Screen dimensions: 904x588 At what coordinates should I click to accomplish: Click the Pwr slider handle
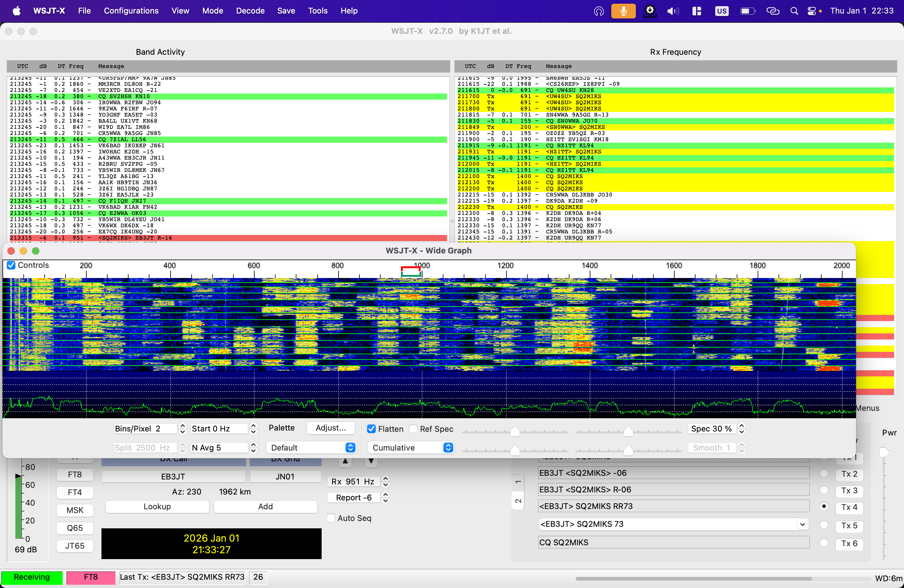tap(884, 452)
